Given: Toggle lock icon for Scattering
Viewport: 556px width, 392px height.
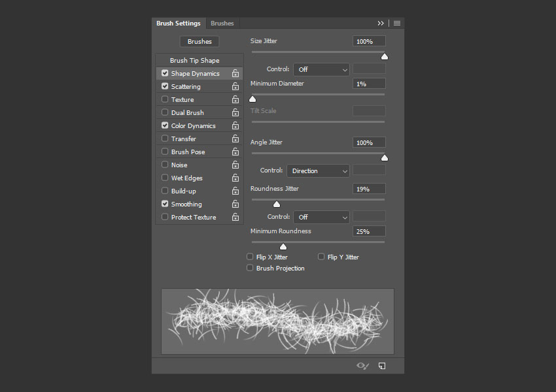Looking at the screenshot, I should coord(235,86).
